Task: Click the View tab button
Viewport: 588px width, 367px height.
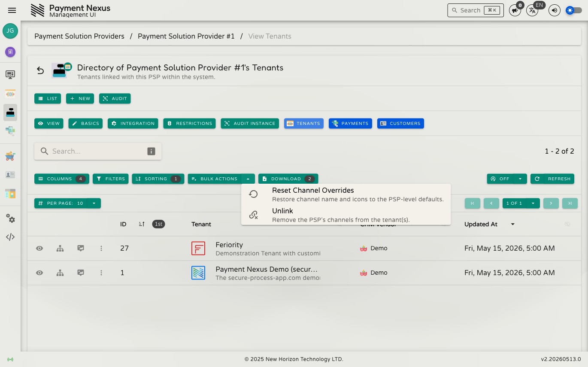Action: coord(49,123)
